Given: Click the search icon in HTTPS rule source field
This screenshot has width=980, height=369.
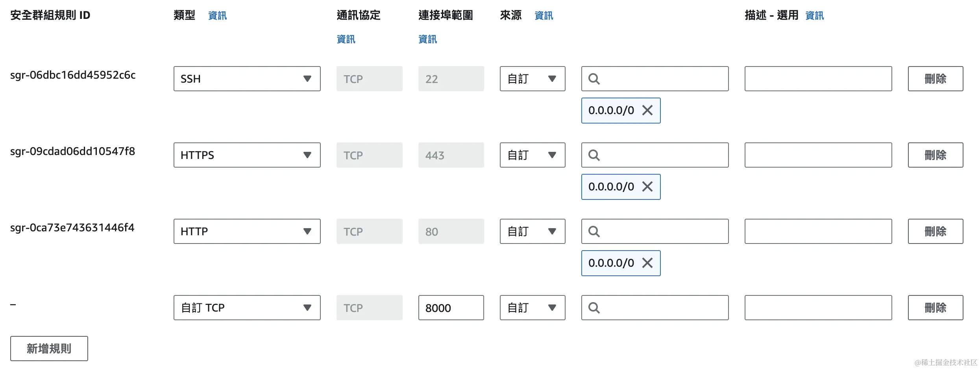Looking at the screenshot, I should pyautogui.click(x=594, y=155).
